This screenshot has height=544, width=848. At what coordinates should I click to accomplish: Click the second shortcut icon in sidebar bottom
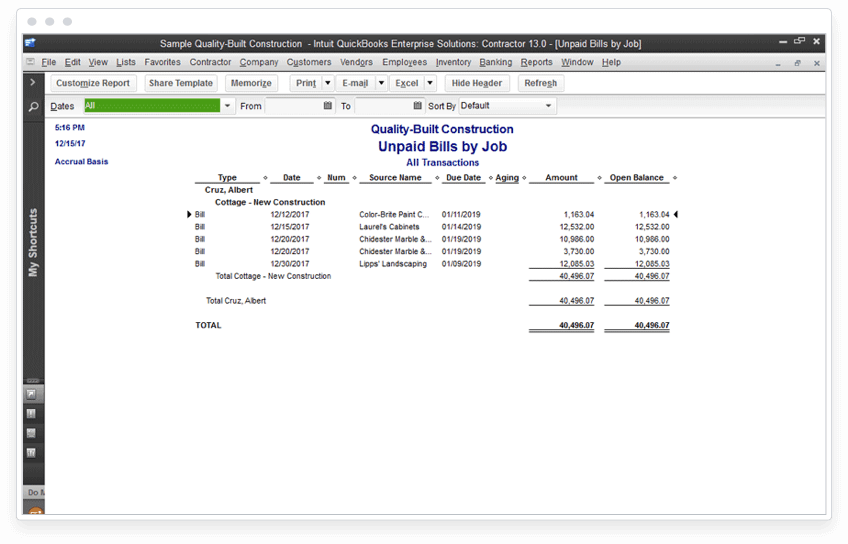coord(31,414)
